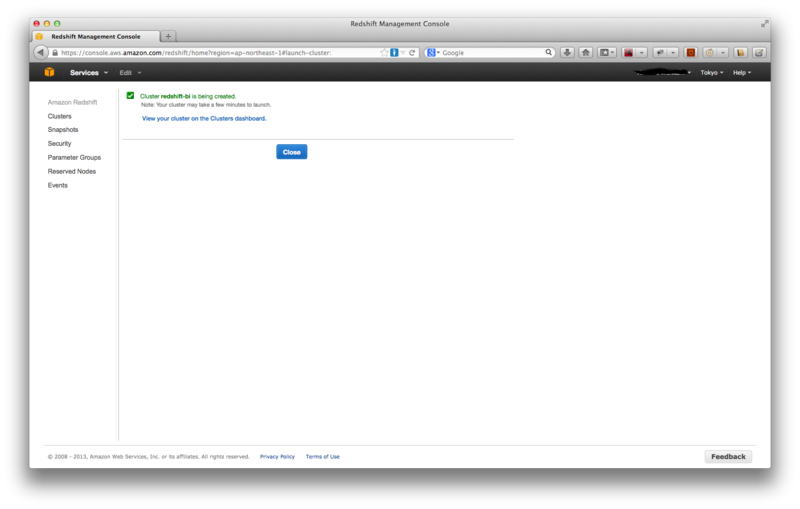The image size is (800, 509).
Task: Click the lock icon in address bar
Action: click(55, 53)
